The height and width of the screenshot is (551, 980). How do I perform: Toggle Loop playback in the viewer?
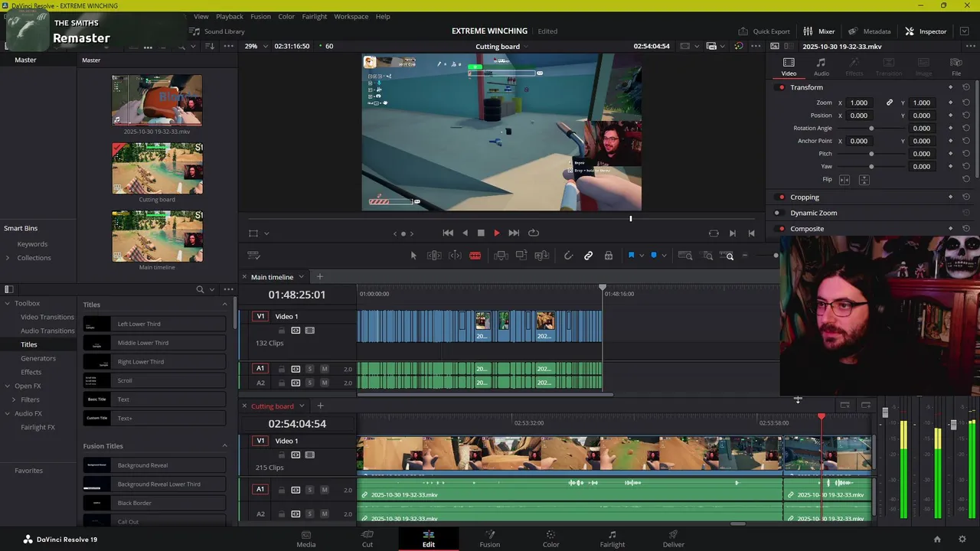534,233
